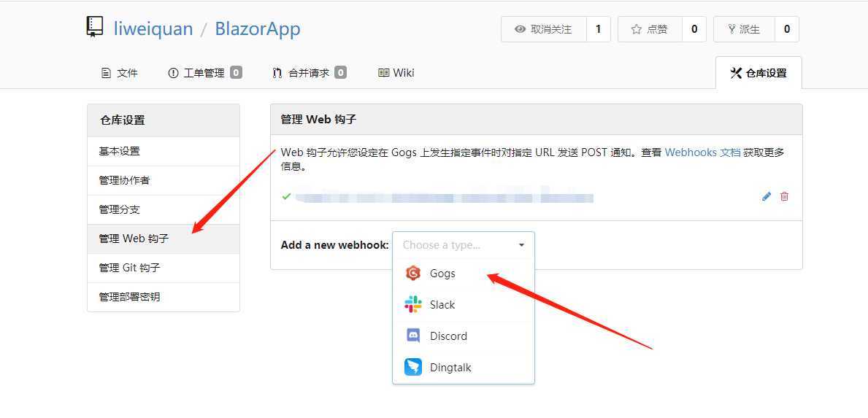This screenshot has height=418, width=868.
Task: Choose Gogs webhook type
Action: pos(464,273)
